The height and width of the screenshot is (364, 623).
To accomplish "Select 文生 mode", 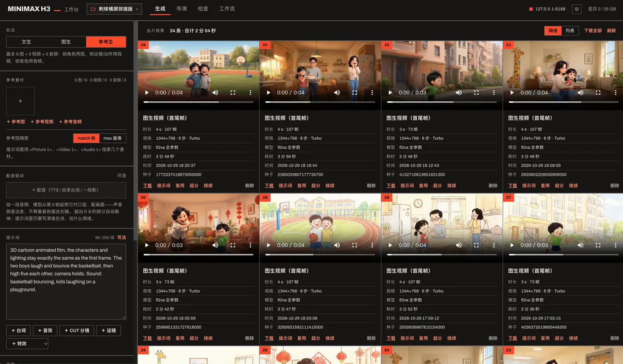I will point(26,42).
